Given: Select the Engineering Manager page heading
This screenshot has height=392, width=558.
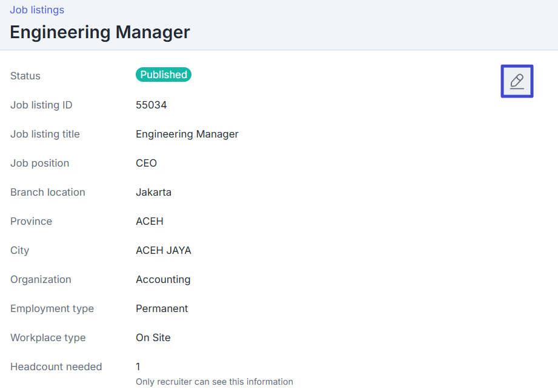Looking at the screenshot, I should (99, 32).
